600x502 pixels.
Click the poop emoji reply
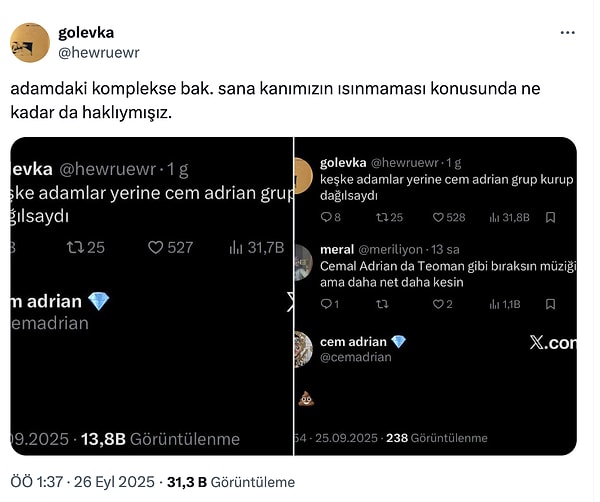tap(307, 399)
